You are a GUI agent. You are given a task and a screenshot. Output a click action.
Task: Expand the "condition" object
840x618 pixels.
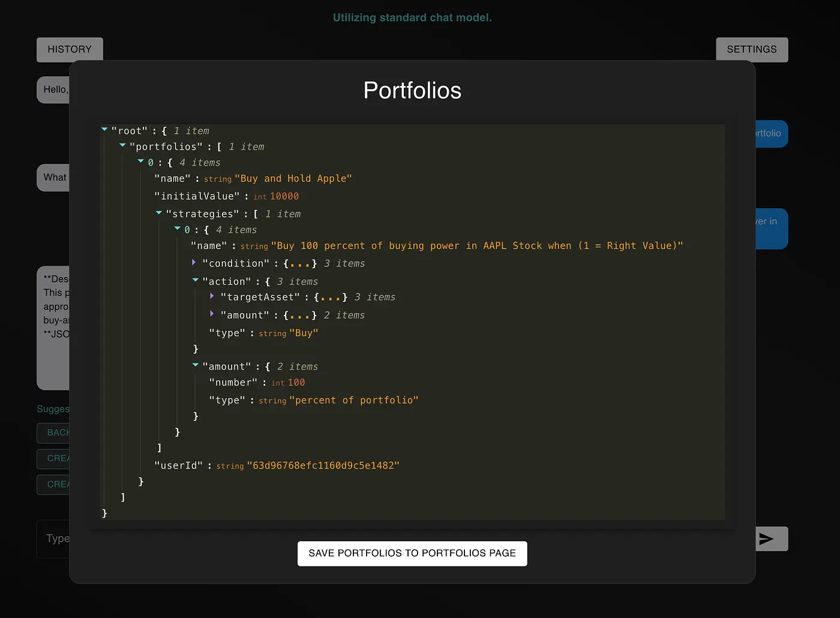[x=194, y=262]
